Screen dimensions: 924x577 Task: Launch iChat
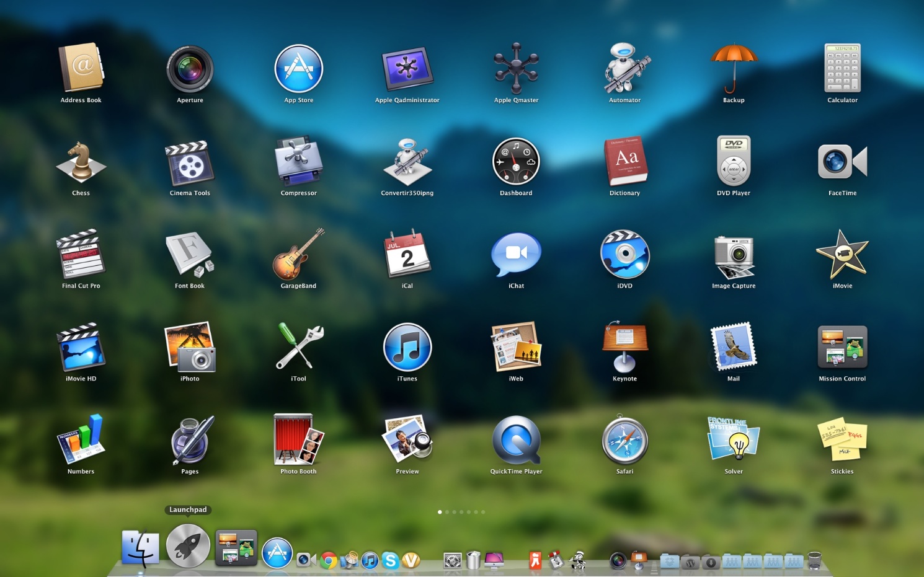tap(516, 255)
